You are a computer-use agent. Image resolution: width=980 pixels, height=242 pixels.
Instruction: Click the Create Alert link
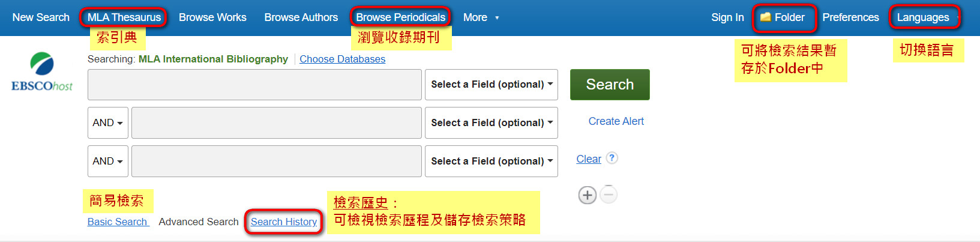616,121
